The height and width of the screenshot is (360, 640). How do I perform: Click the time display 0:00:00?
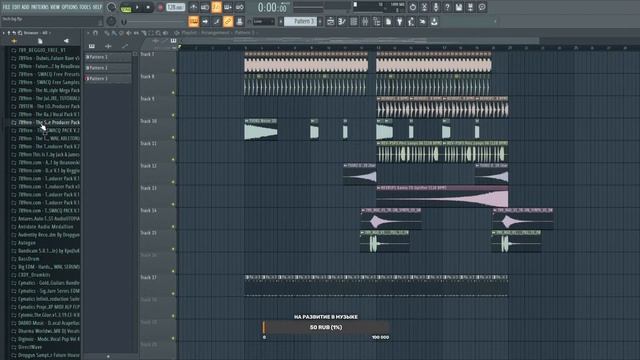click(272, 7)
